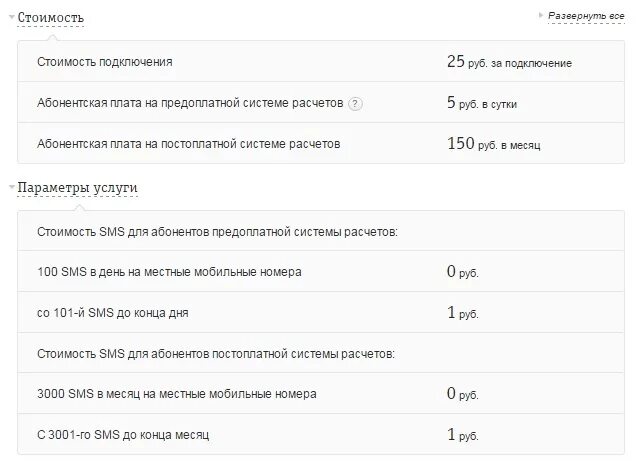Click the 1 руб. price for 3001-го SMS
This screenshot has height=468, width=636.
tap(463, 435)
